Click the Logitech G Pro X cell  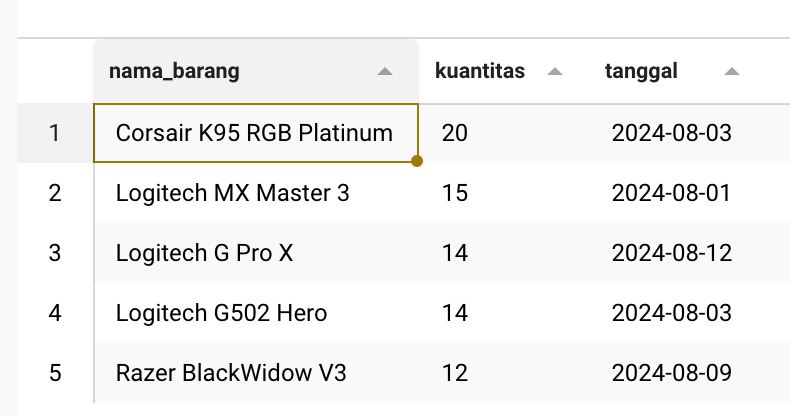click(205, 253)
